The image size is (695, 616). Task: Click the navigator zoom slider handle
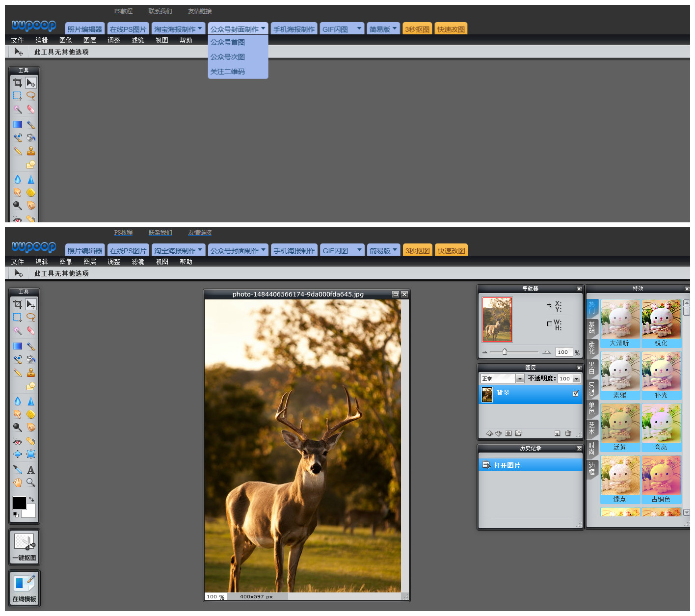[505, 351]
